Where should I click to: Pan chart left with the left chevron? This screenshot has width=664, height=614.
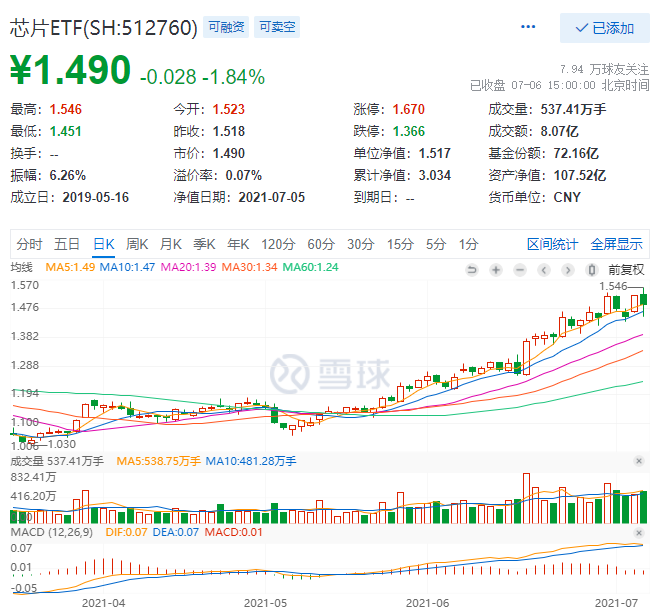[x=544, y=270]
